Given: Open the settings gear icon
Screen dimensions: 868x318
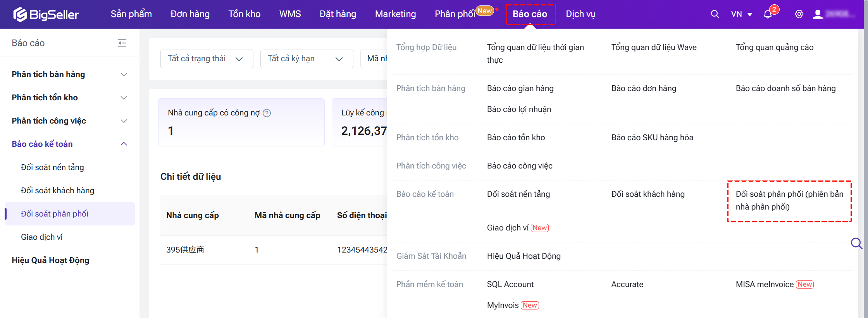Looking at the screenshot, I should point(799,14).
